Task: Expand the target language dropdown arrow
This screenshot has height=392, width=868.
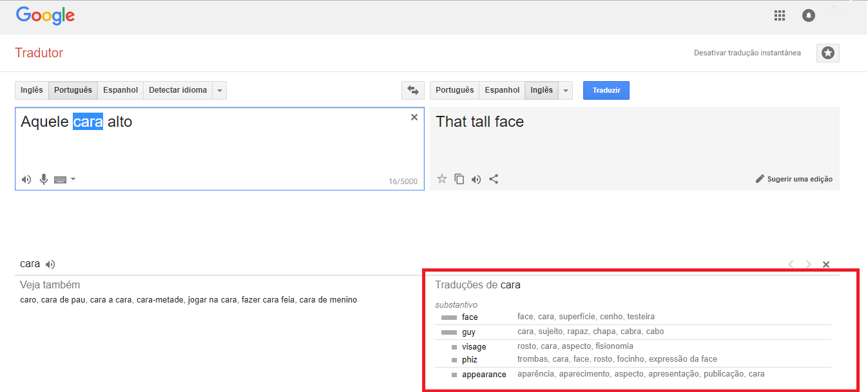Action: tap(566, 91)
